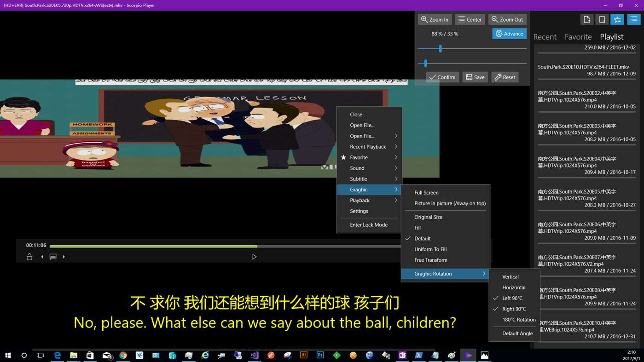
Task: Open Settings from the context menu
Action: coord(369,211)
